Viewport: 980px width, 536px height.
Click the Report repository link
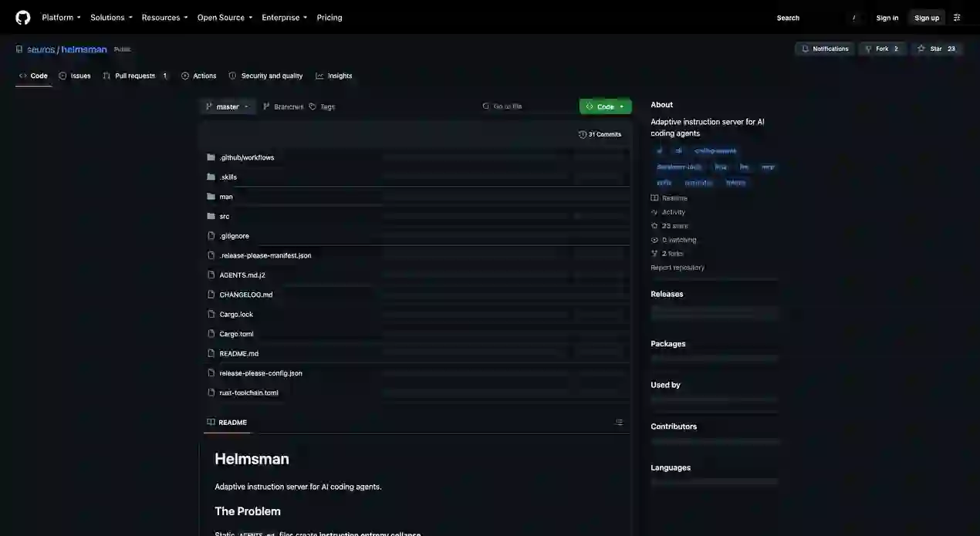[x=678, y=268]
